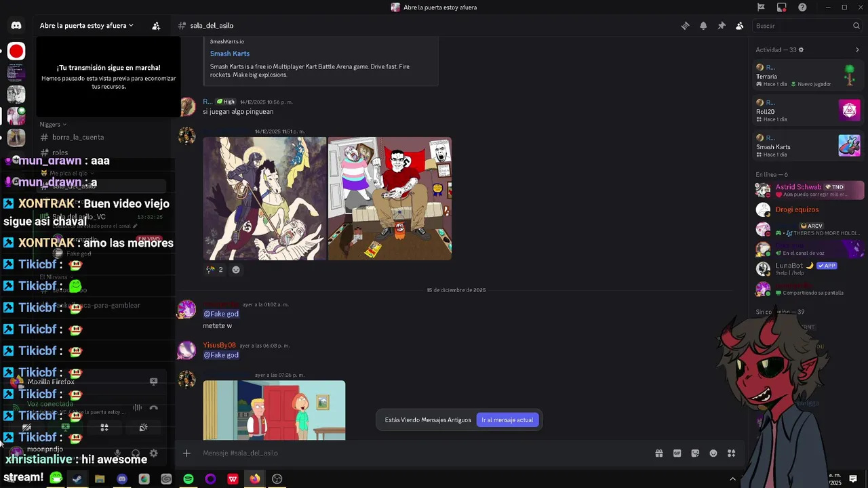Open Roll20 activity card
The height and width of the screenshot is (488, 868).
click(808, 110)
